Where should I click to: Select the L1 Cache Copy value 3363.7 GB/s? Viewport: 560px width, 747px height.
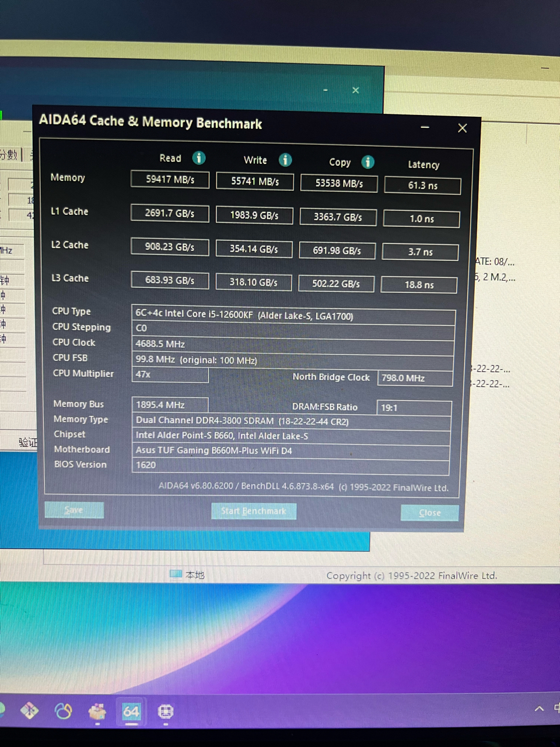pos(338,217)
